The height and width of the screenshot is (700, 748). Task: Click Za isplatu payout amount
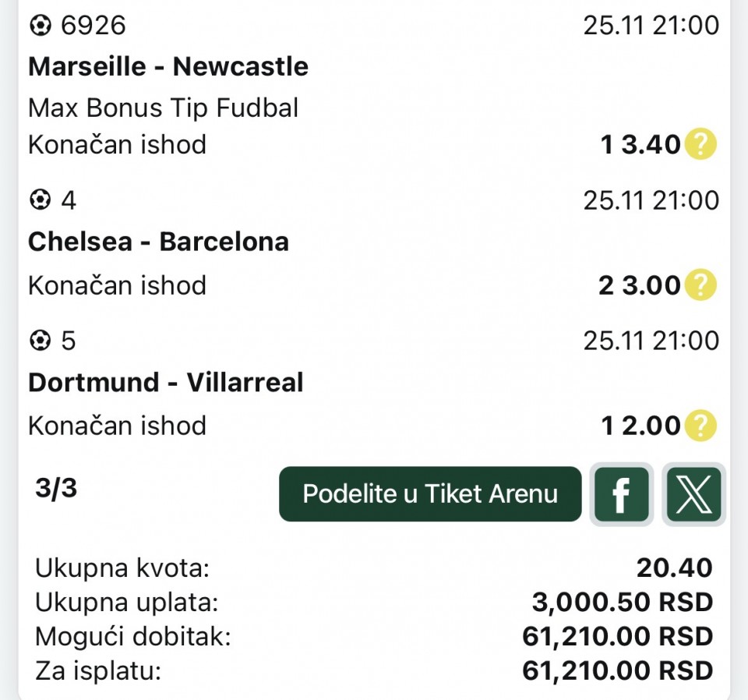tap(617, 671)
